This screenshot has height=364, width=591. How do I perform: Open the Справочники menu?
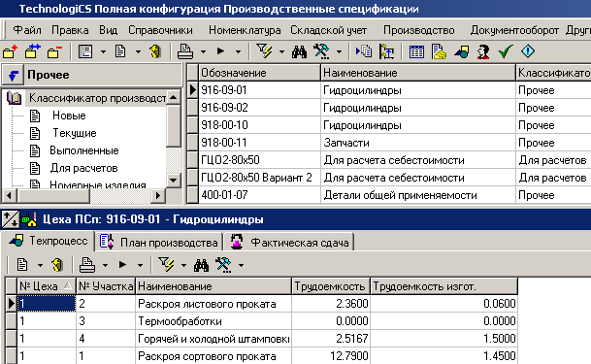tap(160, 30)
